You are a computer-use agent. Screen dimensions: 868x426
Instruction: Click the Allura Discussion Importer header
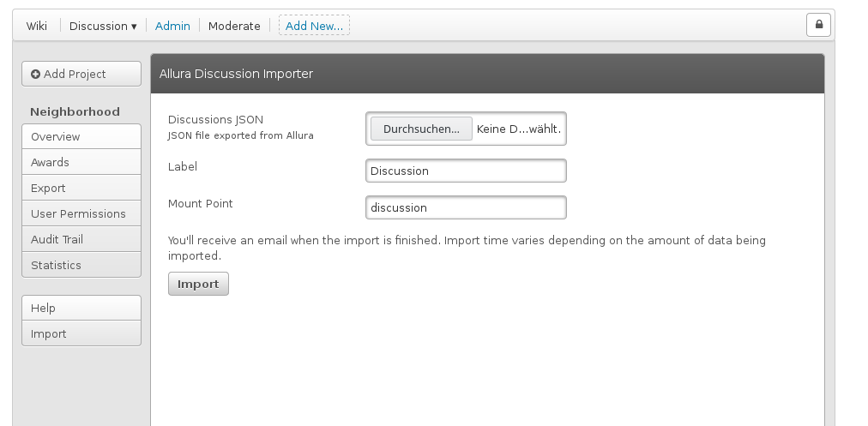click(x=237, y=74)
